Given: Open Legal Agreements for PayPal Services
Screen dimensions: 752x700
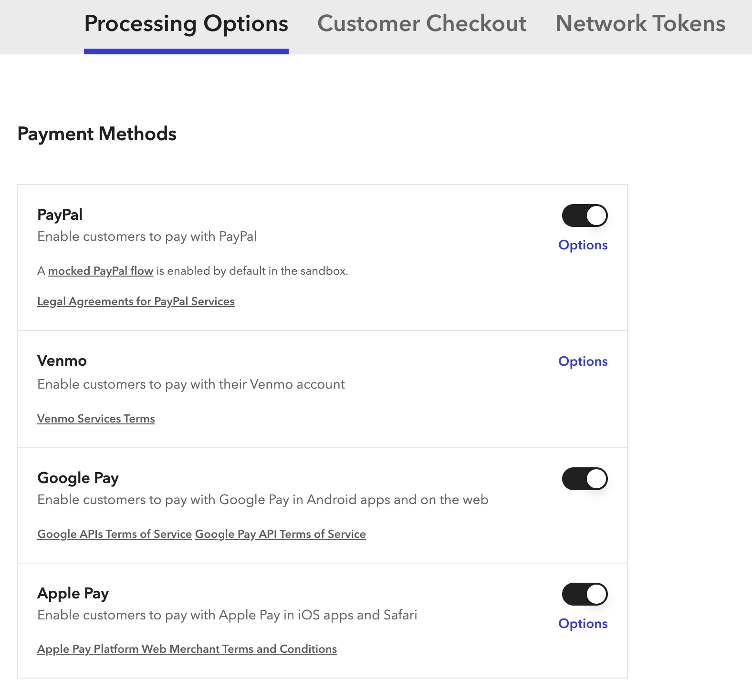Looking at the screenshot, I should tap(136, 301).
